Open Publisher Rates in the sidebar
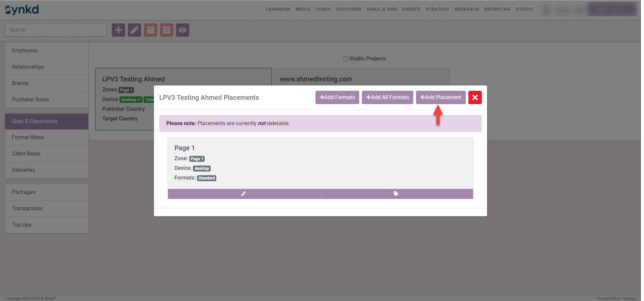 tap(30, 100)
